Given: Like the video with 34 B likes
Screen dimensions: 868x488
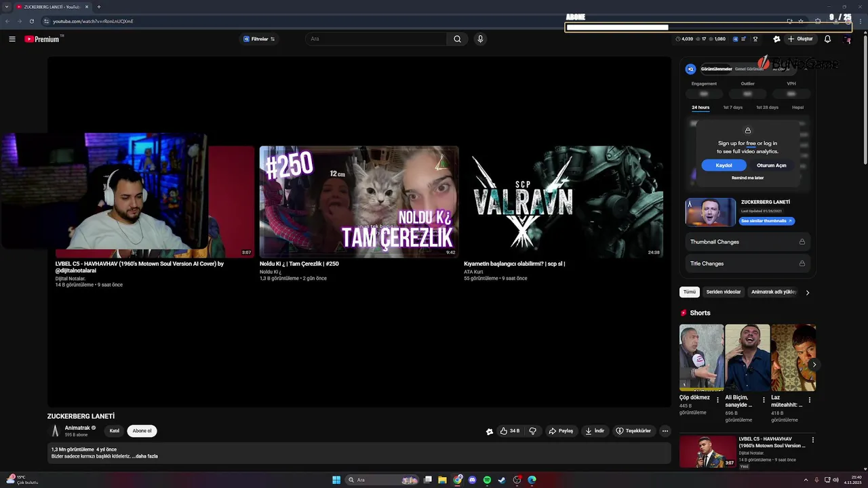Looking at the screenshot, I should coord(510,431).
